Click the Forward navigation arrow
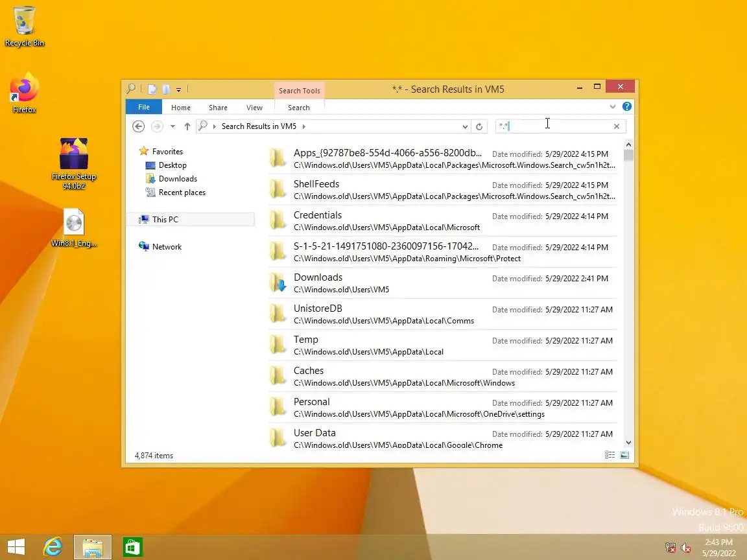Image resolution: width=747 pixels, height=560 pixels. pyautogui.click(x=157, y=126)
